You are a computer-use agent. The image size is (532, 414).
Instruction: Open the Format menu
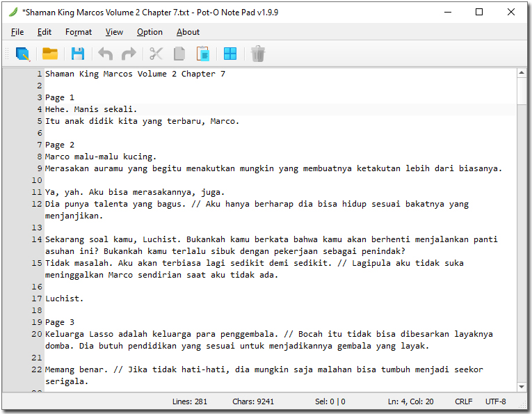pyautogui.click(x=79, y=32)
